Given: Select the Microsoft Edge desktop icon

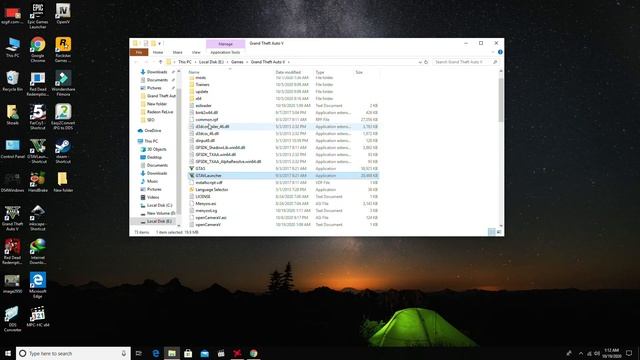Looking at the screenshot, I should pos(38,285).
